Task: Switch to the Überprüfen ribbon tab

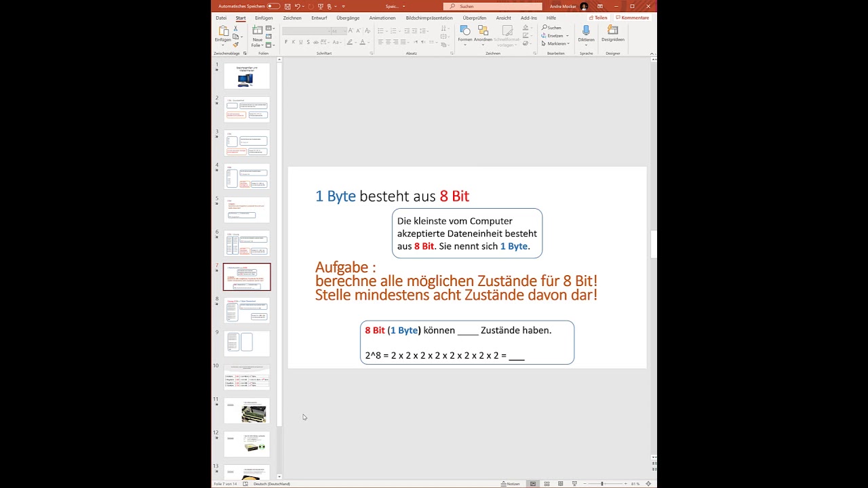Action: pos(475,18)
